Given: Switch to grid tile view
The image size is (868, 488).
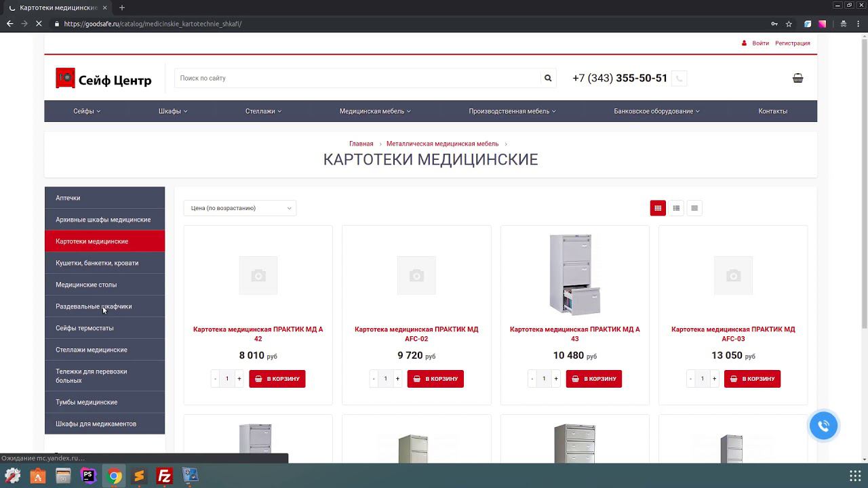Looking at the screenshot, I should 658,208.
